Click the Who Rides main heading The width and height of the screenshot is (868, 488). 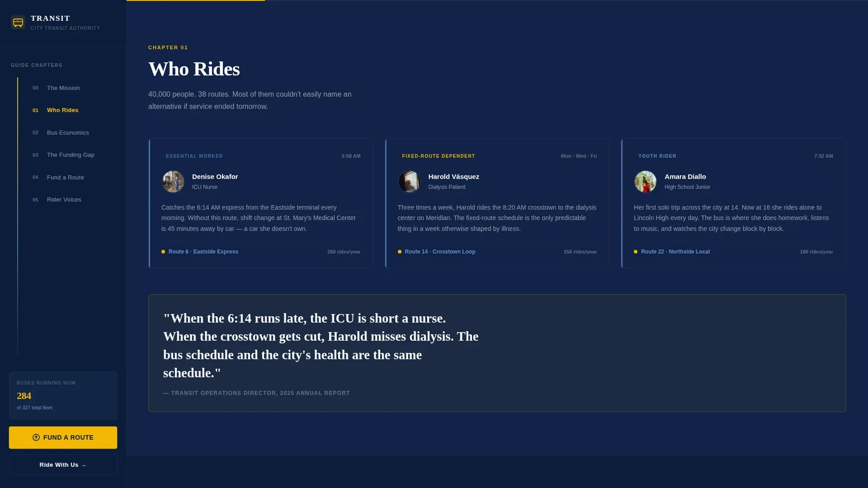click(x=194, y=69)
